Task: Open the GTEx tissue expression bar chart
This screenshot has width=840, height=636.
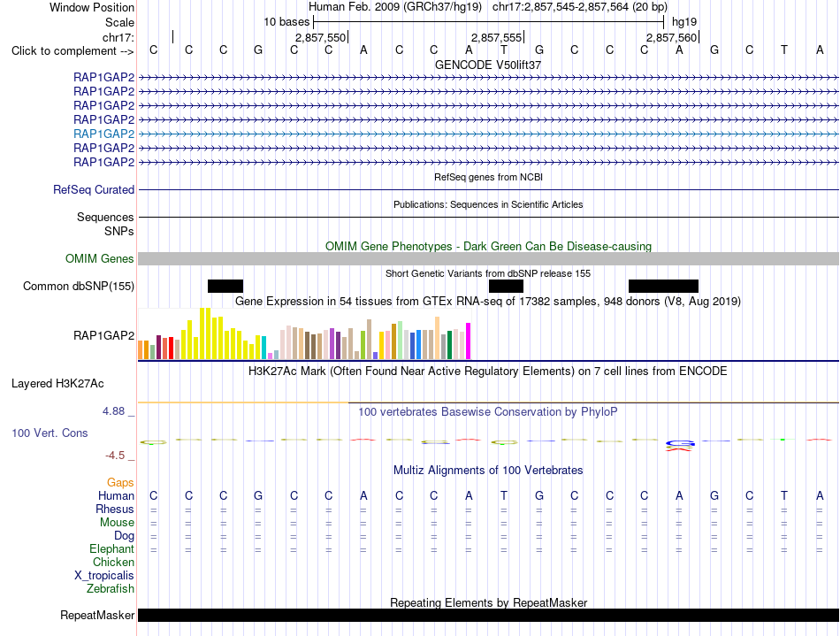Action: point(304,333)
